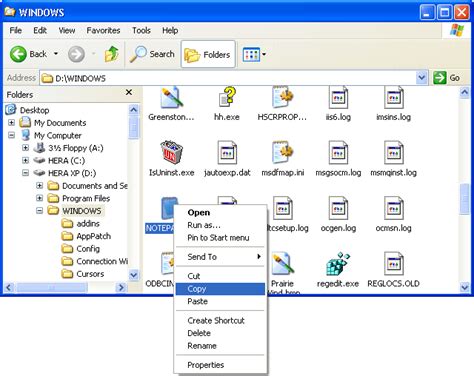Select the msmqinst.log file icon

pos(394,153)
